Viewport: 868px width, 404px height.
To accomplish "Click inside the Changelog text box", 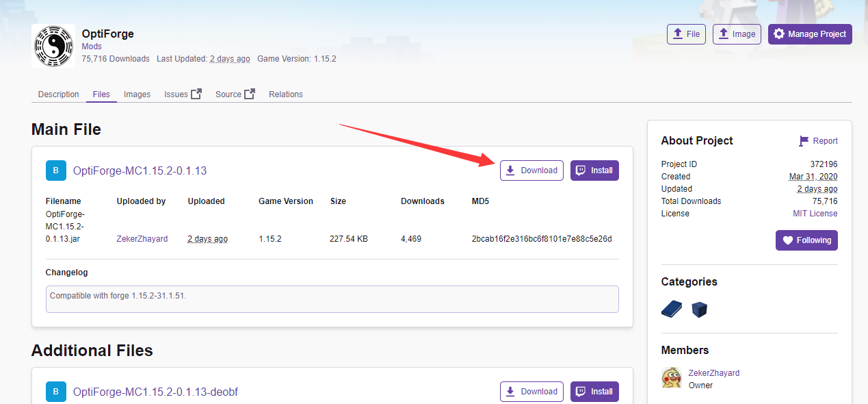I will pyautogui.click(x=332, y=299).
